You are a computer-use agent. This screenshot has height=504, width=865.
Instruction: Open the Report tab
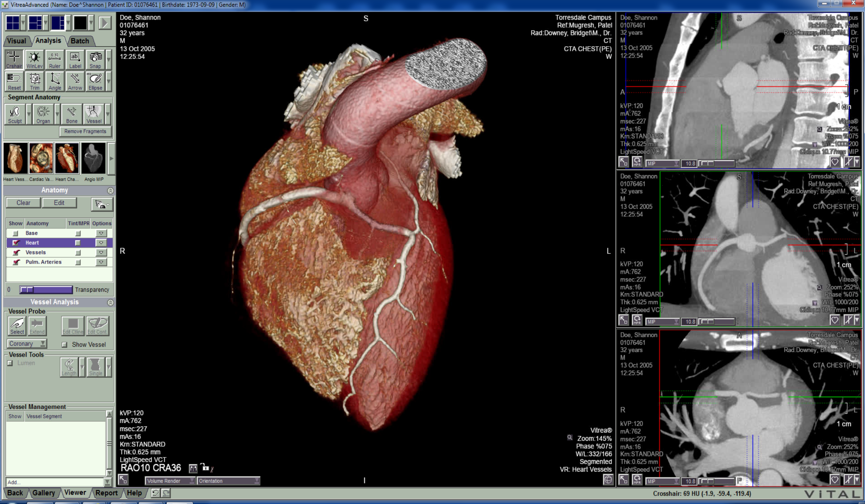(x=106, y=493)
